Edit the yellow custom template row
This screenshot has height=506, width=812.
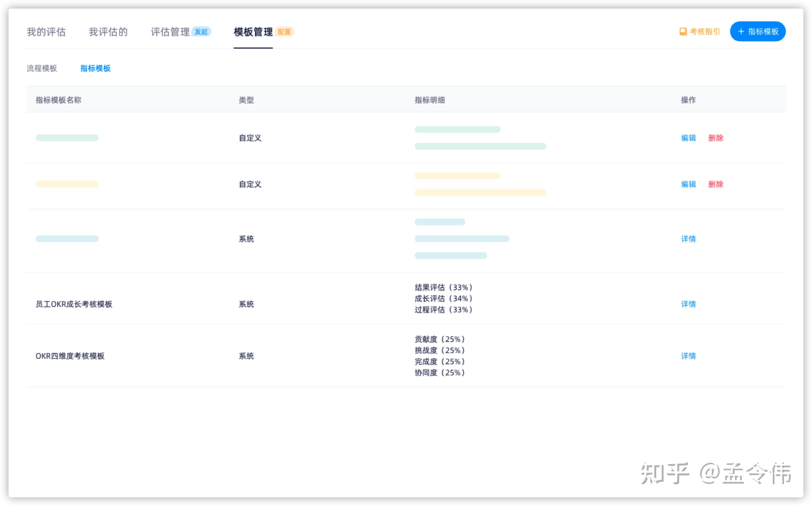[x=688, y=184]
